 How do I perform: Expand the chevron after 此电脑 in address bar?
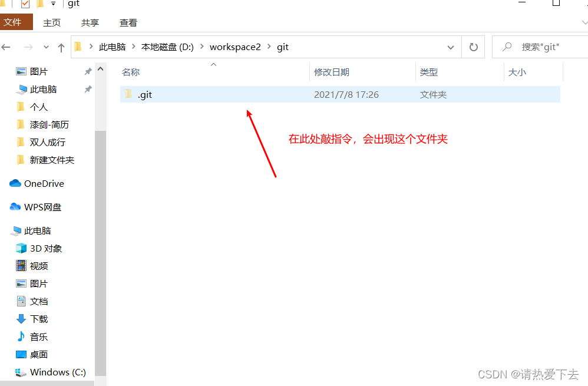(x=134, y=47)
